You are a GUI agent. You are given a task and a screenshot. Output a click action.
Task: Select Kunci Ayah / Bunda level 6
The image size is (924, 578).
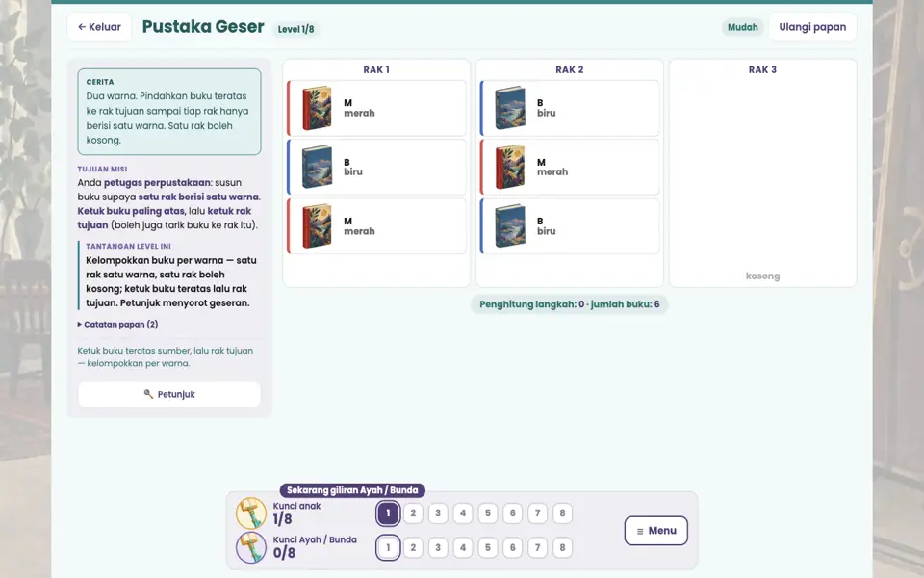pyautogui.click(x=513, y=547)
